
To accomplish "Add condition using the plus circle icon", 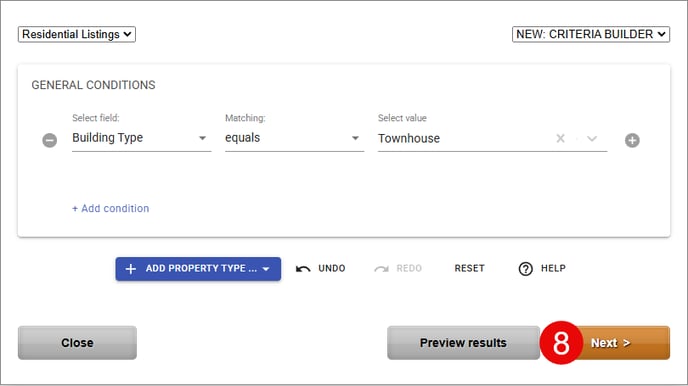I will point(632,140).
